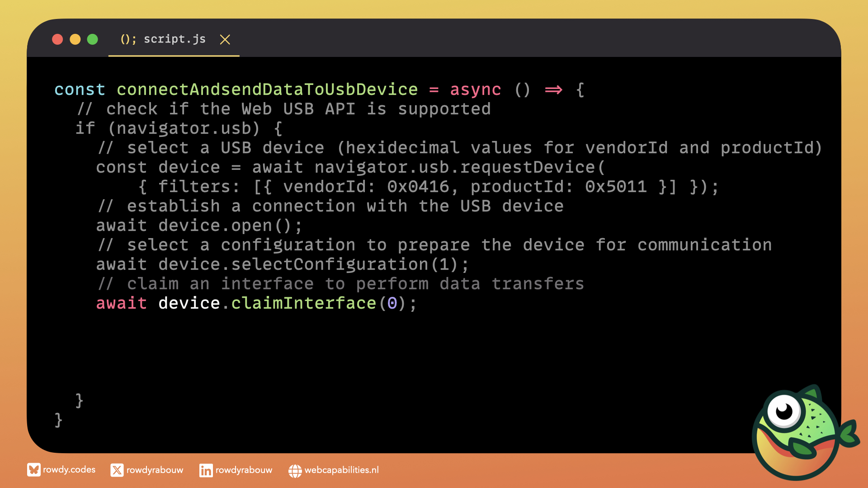Open the rowdy.codes link

(x=69, y=470)
